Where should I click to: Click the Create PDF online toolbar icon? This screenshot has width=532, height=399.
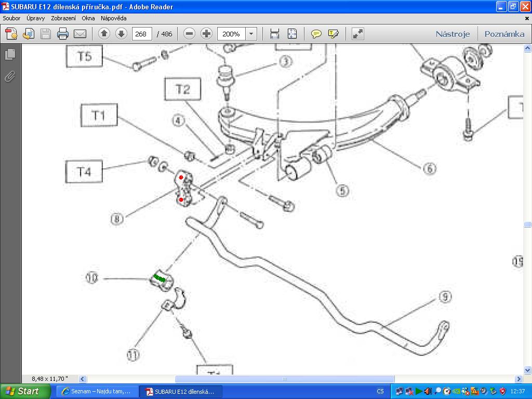click(11, 34)
